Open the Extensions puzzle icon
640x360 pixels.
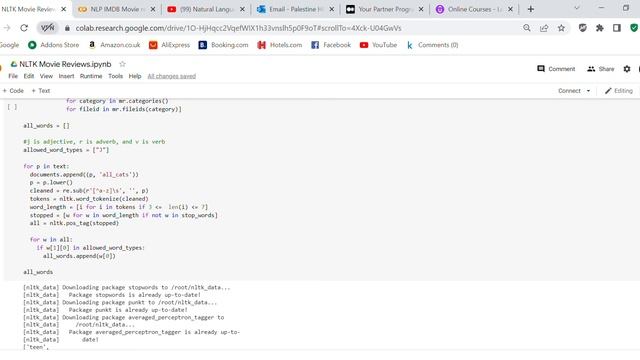click(x=600, y=28)
